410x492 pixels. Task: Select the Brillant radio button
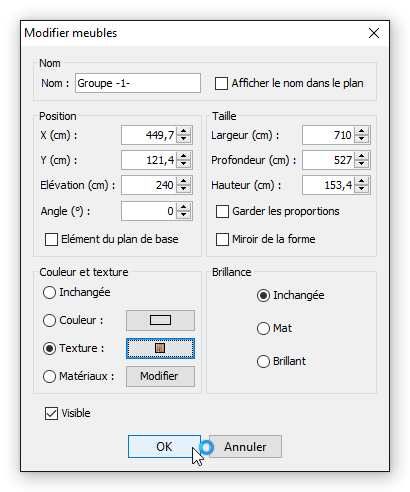tap(263, 361)
